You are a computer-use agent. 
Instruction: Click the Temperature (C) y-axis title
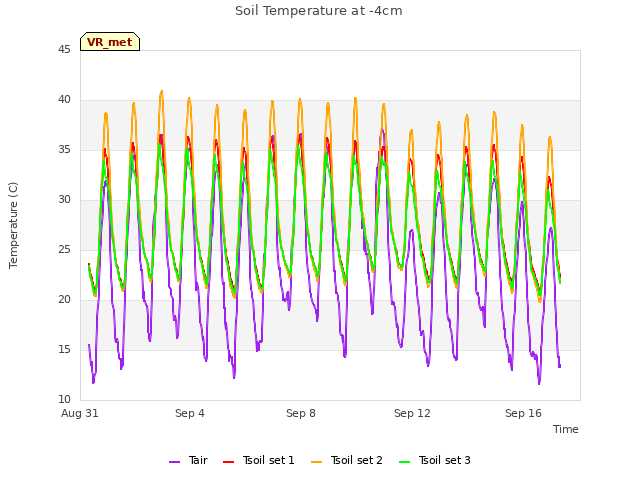pyautogui.click(x=13, y=225)
